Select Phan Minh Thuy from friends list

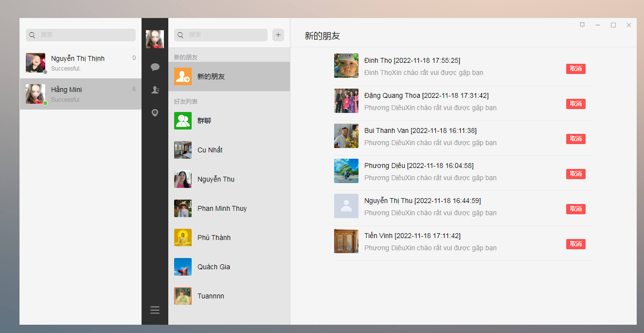click(222, 208)
